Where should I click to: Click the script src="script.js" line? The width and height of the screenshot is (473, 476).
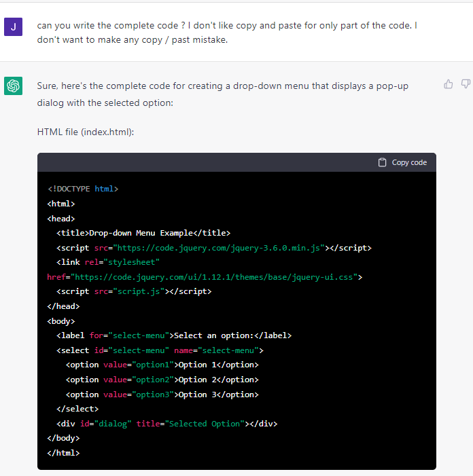point(134,291)
